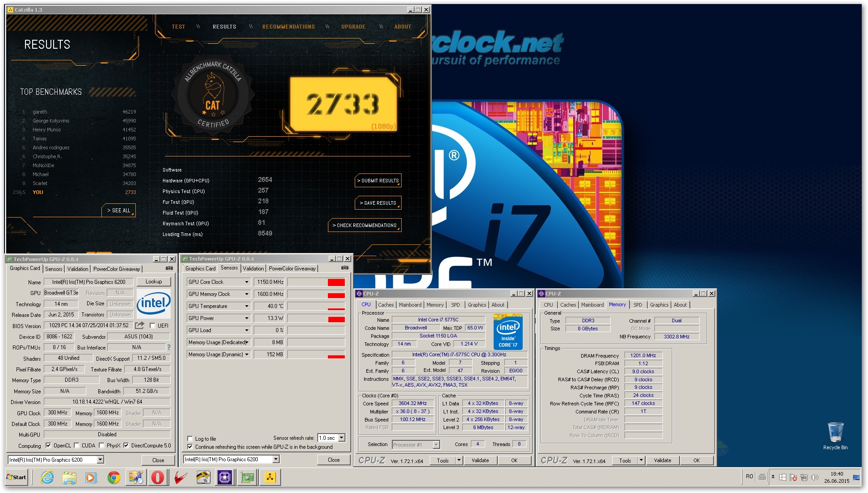This screenshot has width=868, height=493.
Task: Show hidden tray icons arrow
Action: [x=773, y=477]
